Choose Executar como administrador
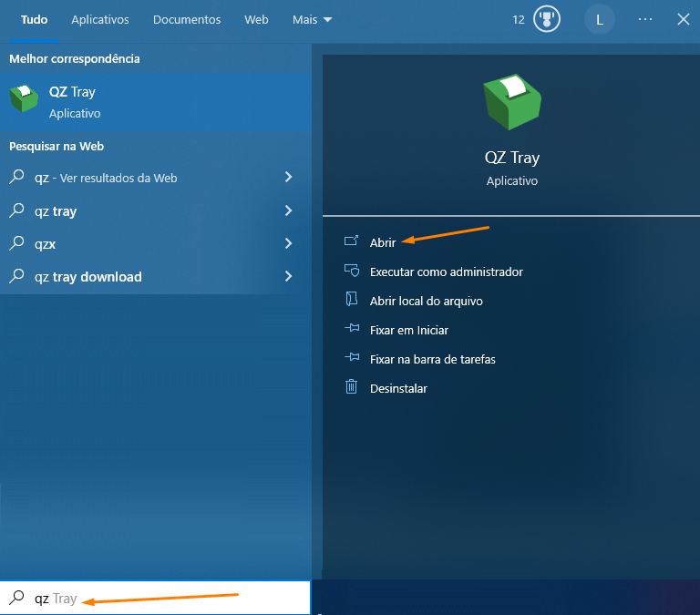This screenshot has height=615, width=700. click(x=446, y=272)
